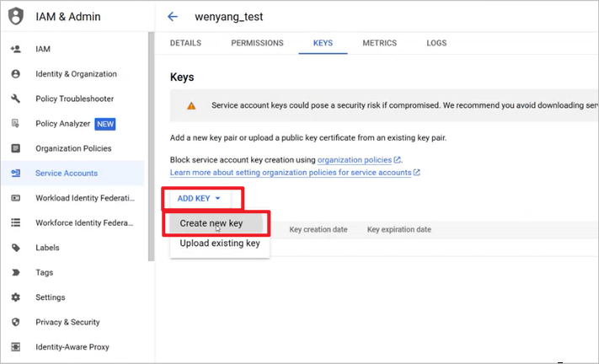This screenshot has height=364, width=599.
Task: Click the Identity-Aware Proxy icon
Action: tap(16, 347)
